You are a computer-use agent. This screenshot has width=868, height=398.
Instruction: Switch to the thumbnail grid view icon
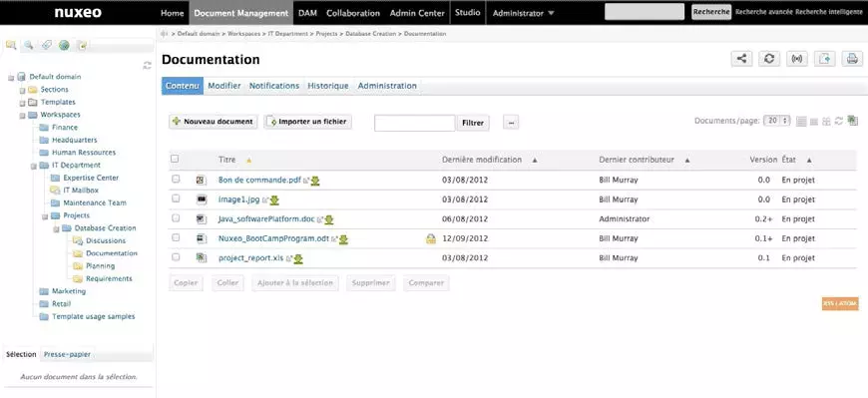tap(826, 122)
